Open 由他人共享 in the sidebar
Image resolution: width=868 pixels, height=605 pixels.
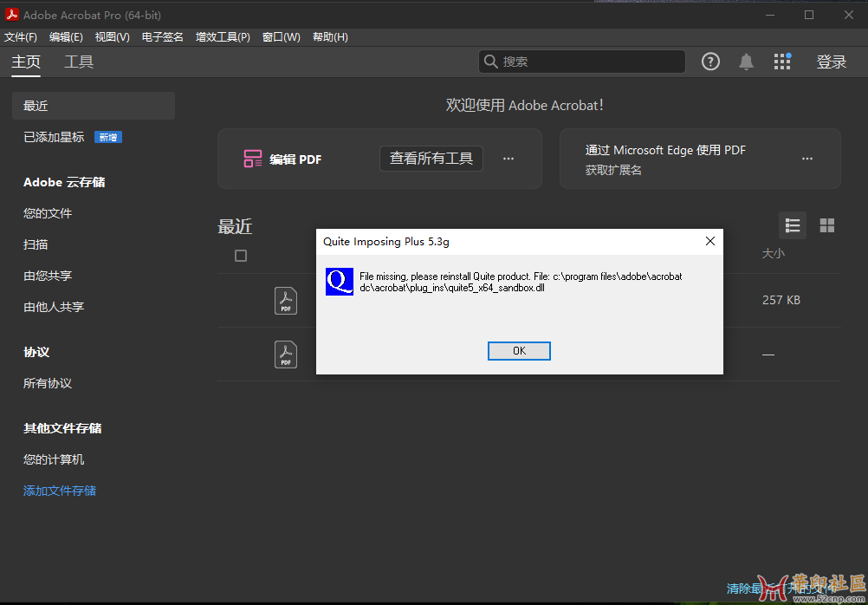(x=54, y=306)
